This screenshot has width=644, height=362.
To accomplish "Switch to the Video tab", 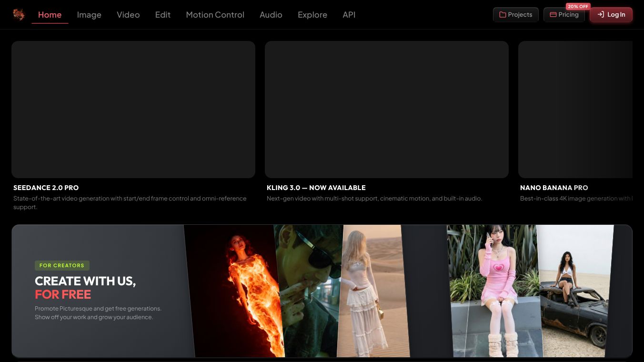I will point(128,15).
